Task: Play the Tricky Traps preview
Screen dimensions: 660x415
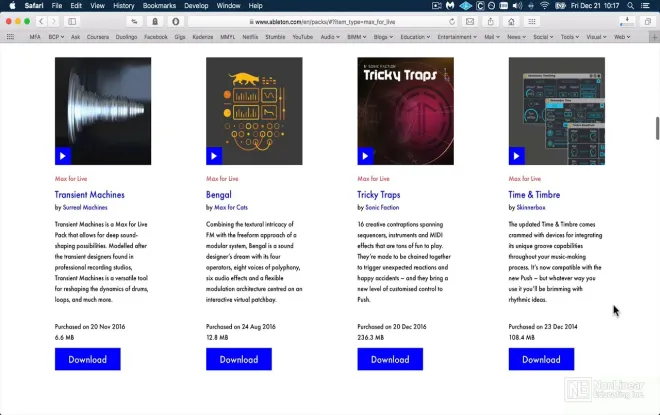Action: (x=365, y=156)
